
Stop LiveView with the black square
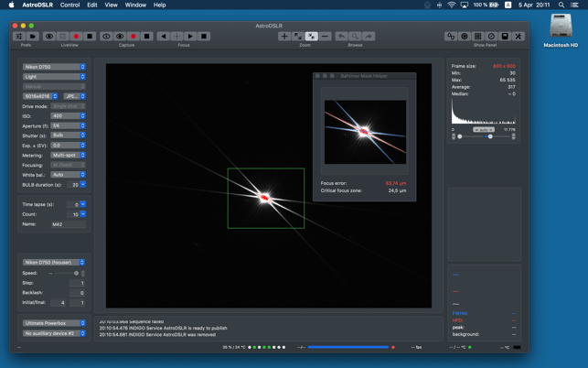[90, 36]
